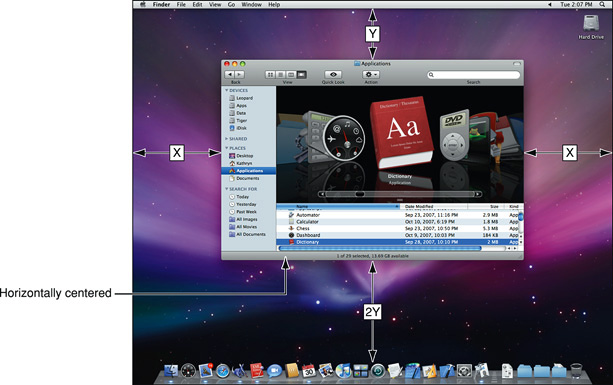Open iCal from the Dock

pos(309,371)
